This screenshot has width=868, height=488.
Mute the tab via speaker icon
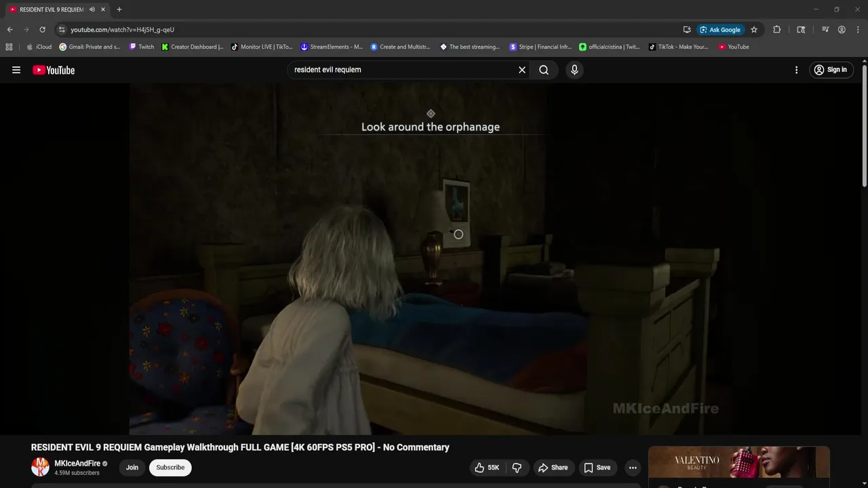click(92, 9)
